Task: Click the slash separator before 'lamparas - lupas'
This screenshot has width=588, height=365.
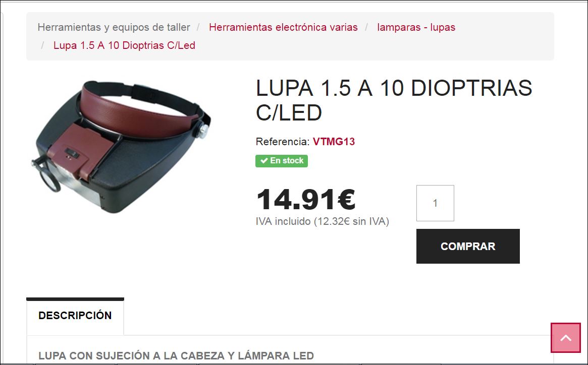Action: 367,27
